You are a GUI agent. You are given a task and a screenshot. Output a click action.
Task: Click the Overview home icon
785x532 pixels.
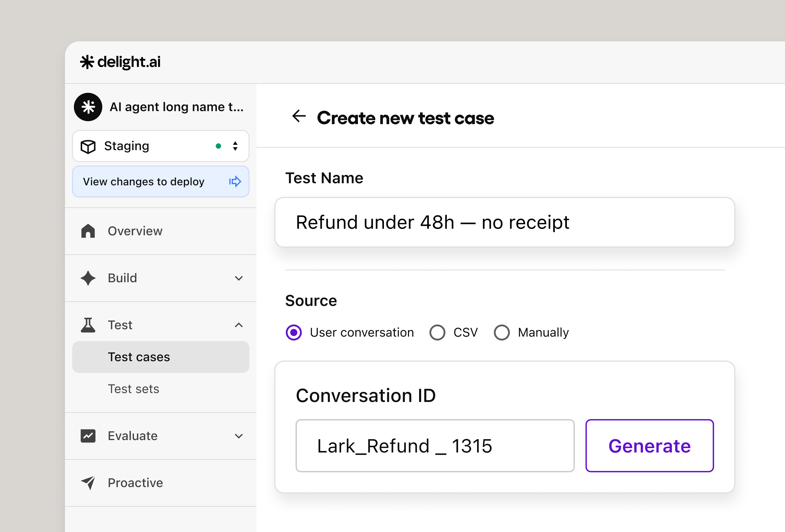88,231
